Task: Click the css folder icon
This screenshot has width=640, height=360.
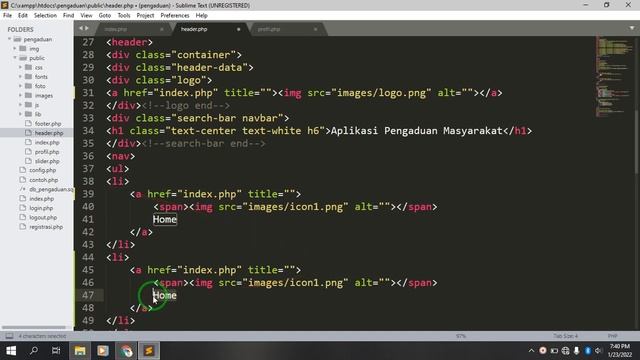Action: point(28,67)
